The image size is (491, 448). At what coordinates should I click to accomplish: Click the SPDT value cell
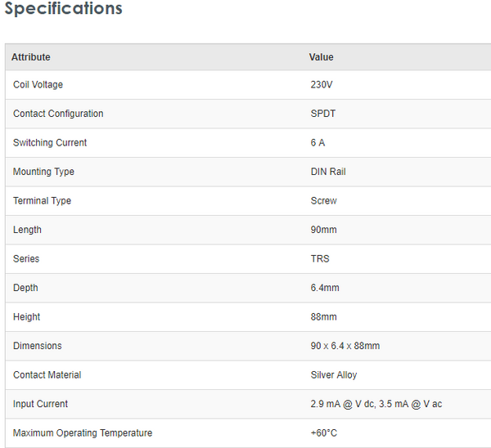(322, 114)
